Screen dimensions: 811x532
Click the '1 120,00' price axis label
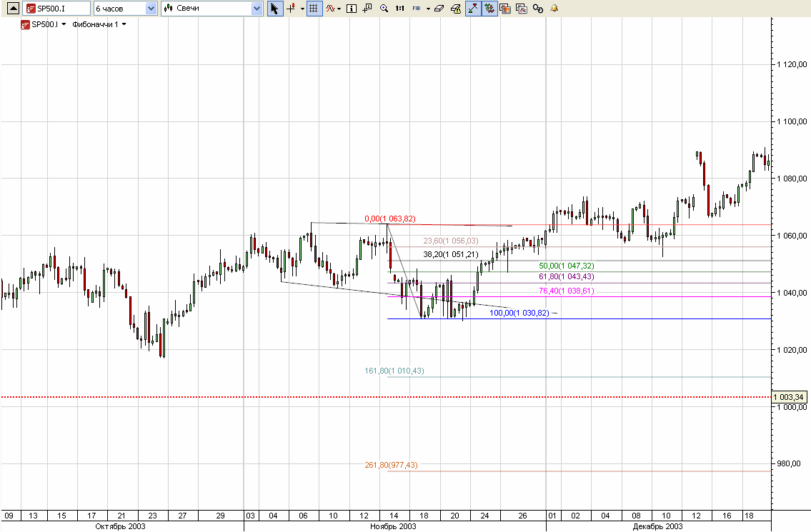pyautogui.click(x=792, y=65)
